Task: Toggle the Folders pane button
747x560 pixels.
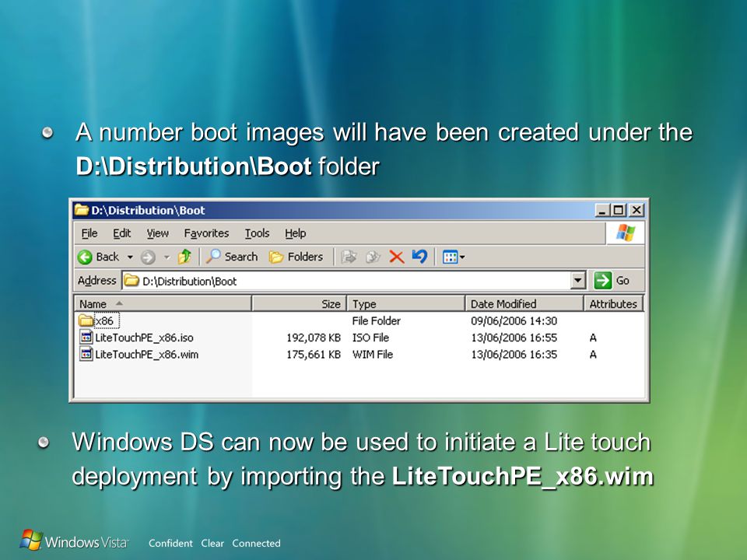Action: click(296, 257)
